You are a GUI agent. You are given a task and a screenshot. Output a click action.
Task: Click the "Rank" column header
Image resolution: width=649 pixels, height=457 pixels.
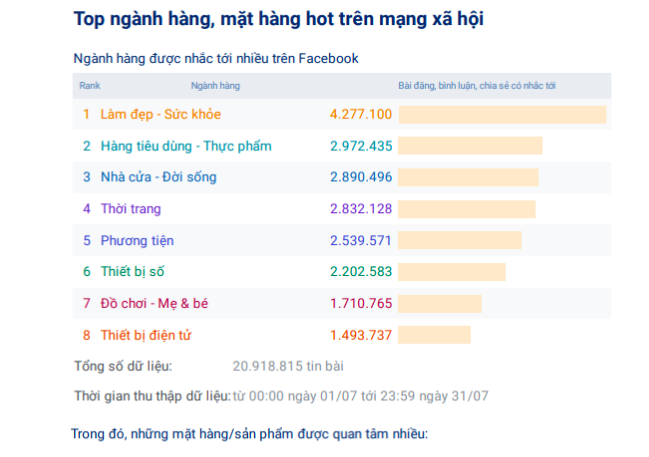click(x=90, y=86)
